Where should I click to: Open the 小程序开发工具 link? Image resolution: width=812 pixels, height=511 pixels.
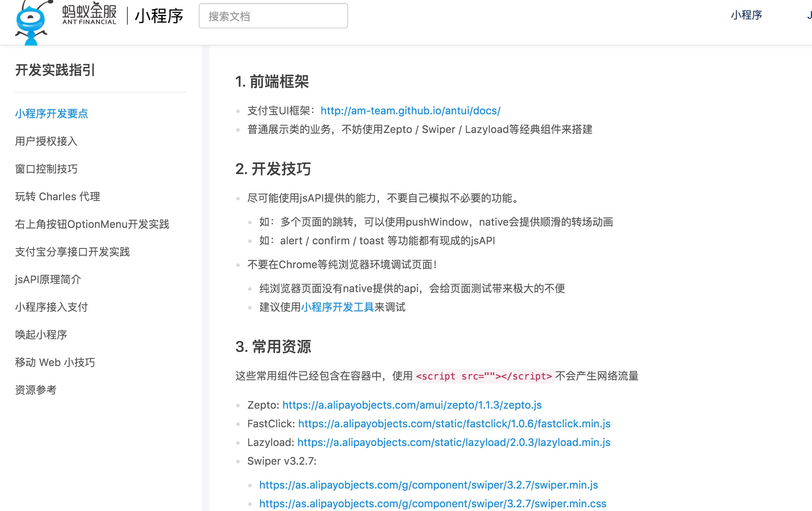338,307
